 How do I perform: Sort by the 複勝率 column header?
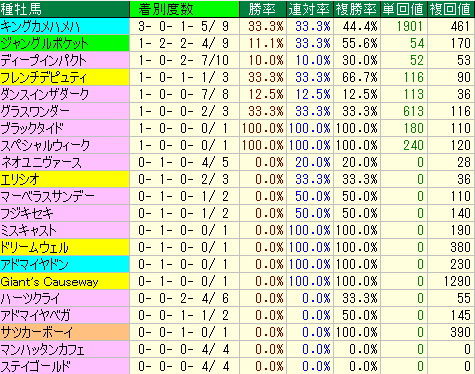point(357,9)
